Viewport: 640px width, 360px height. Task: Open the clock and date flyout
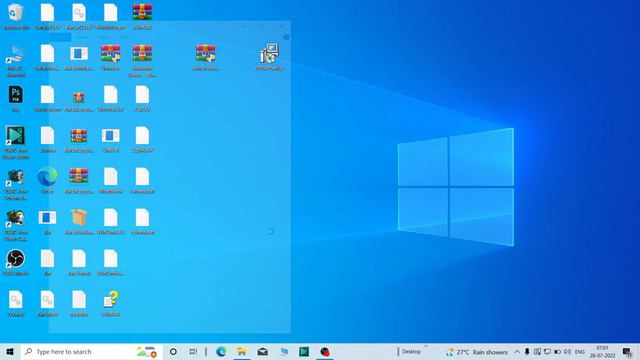602,351
